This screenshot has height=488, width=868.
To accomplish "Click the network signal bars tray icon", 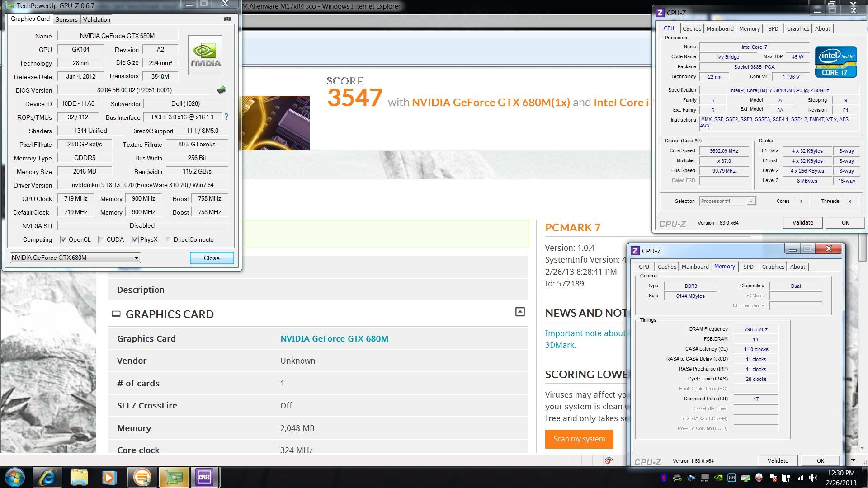I will click(x=800, y=478).
